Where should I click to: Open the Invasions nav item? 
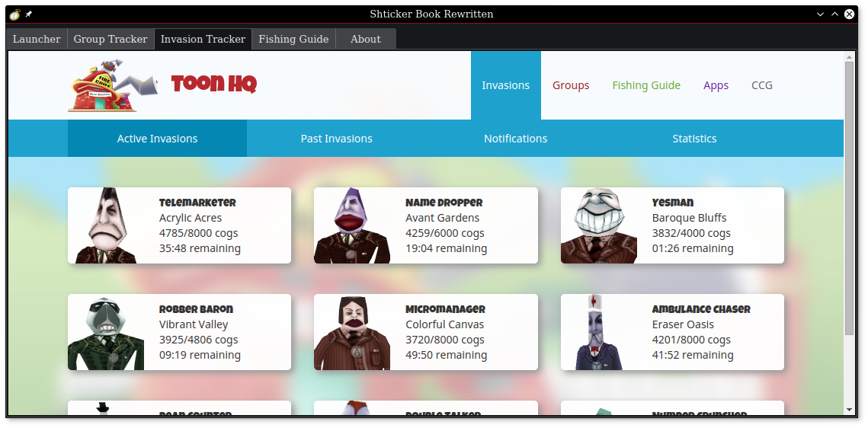click(506, 85)
